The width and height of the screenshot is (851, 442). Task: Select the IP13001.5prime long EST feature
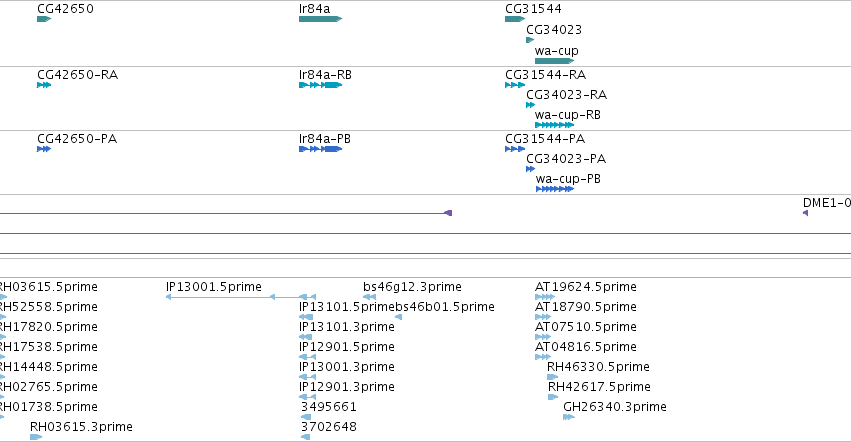241,297
